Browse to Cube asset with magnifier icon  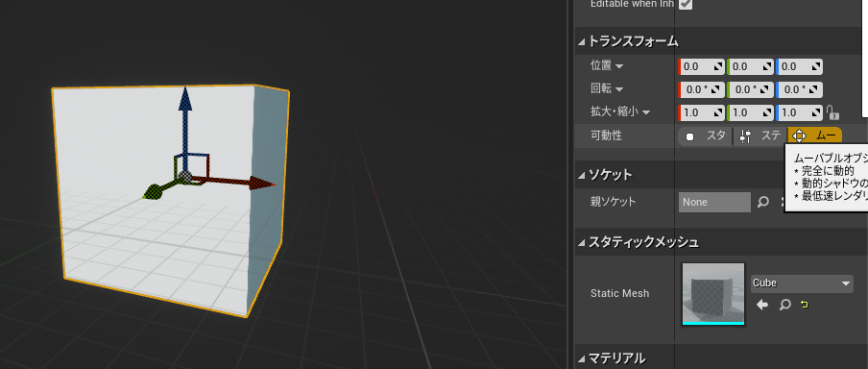point(785,305)
